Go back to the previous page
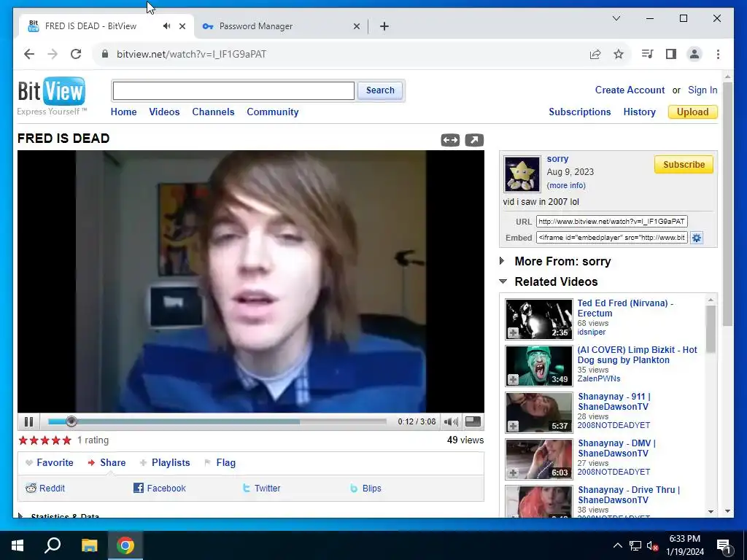Screen dimensions: 747x560 click(x=29, y=54)
